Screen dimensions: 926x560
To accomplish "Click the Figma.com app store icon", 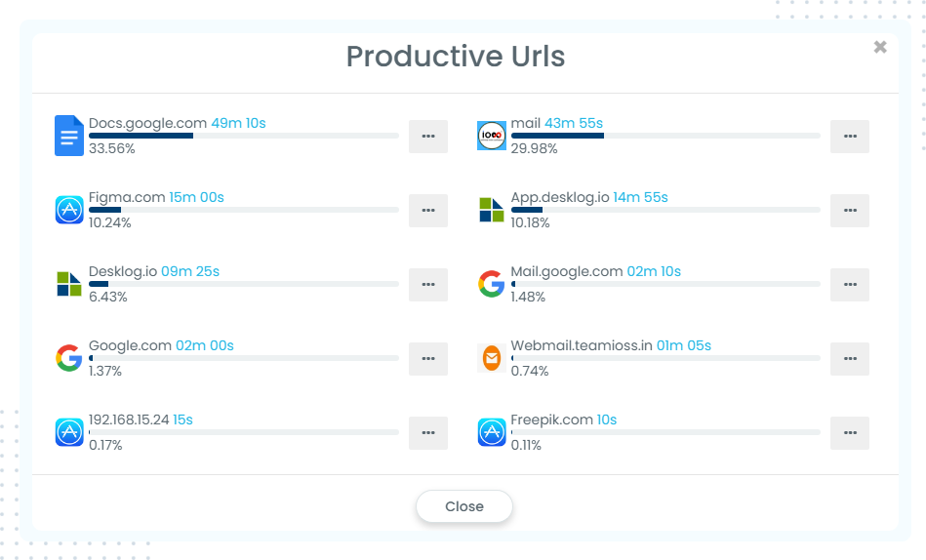I will [69, 210].
